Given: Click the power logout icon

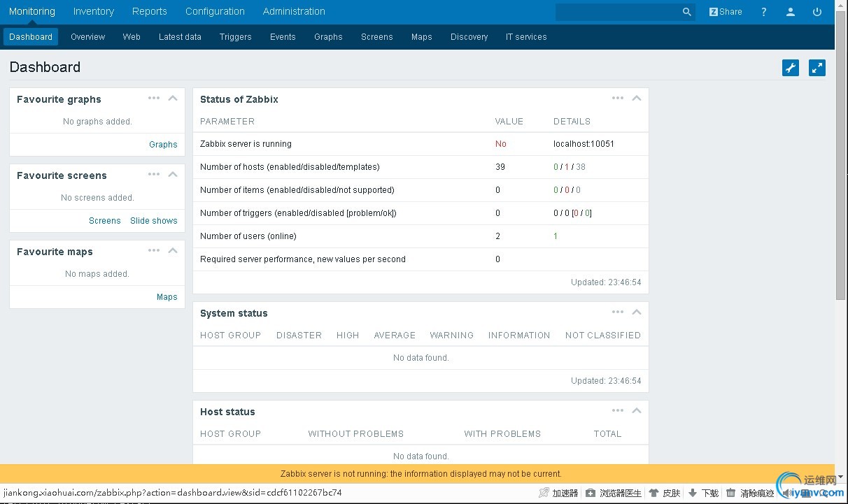Looking at the screenshot, I should [x=817, y=12].
